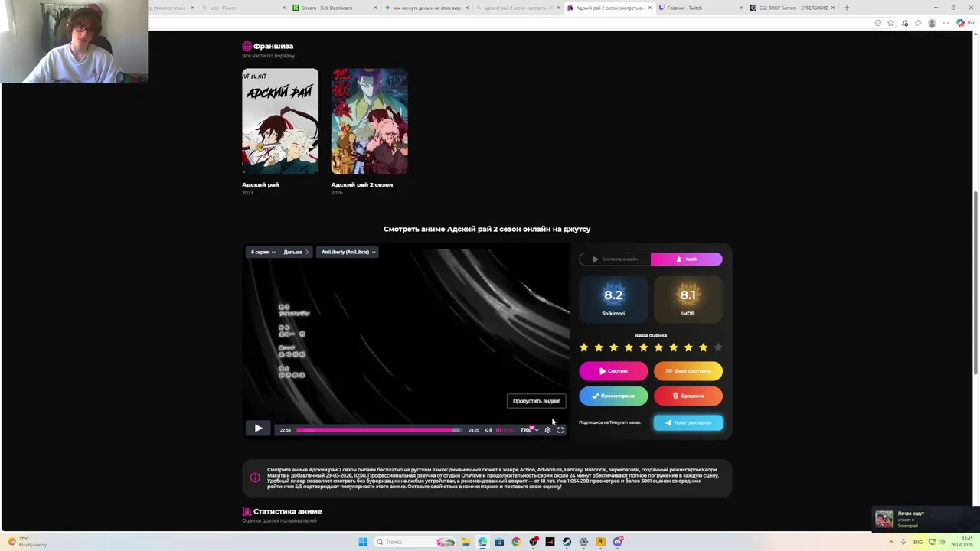980x551 pixels.
Task: Mute the video player volume
Action: pos(488,430)
